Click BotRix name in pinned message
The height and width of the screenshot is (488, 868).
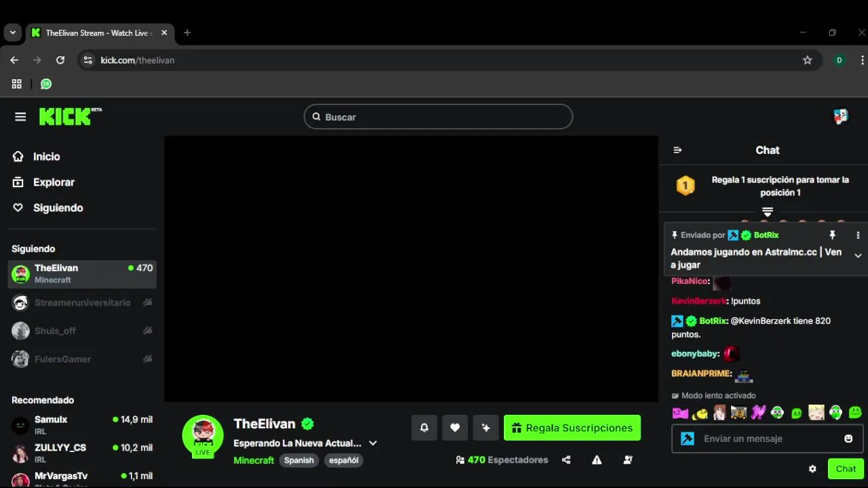pyautogui.click(x=766, y=235)
